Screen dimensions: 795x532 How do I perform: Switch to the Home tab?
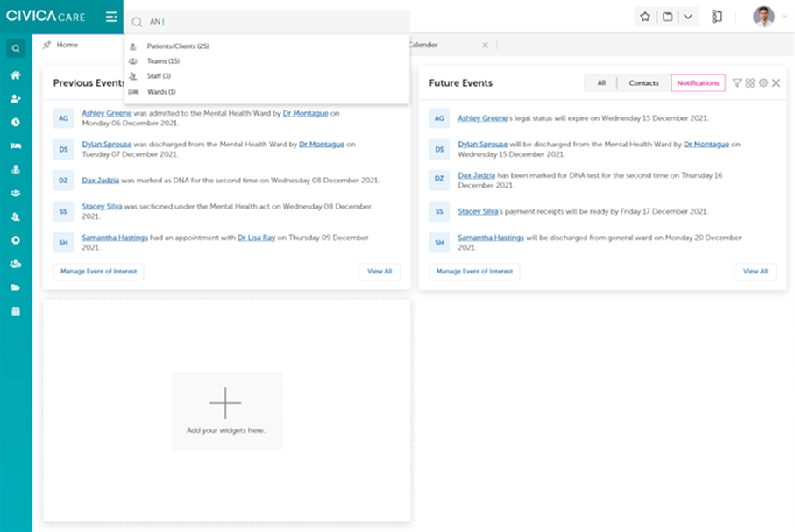[67, 45]
